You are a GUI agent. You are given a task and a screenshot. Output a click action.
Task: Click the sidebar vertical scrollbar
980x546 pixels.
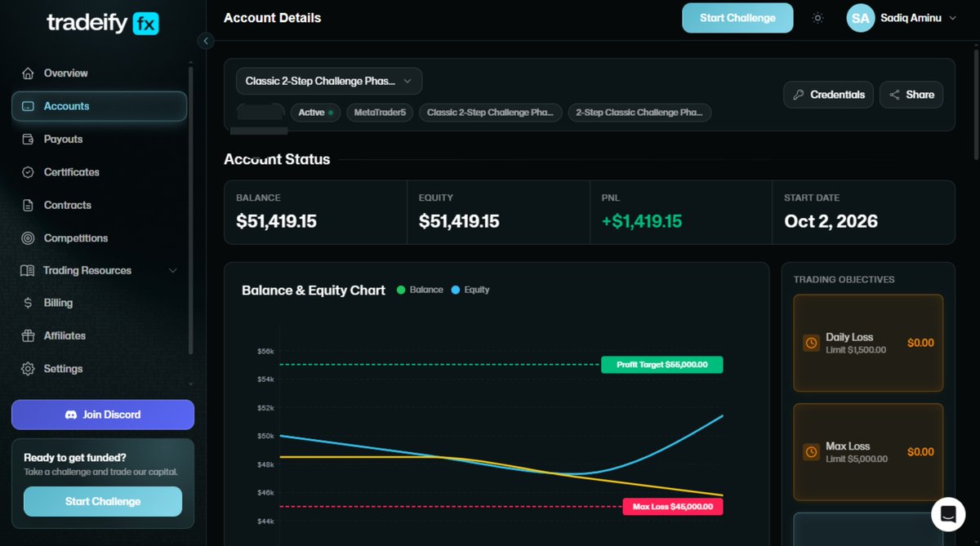click(x=191, y=211)
